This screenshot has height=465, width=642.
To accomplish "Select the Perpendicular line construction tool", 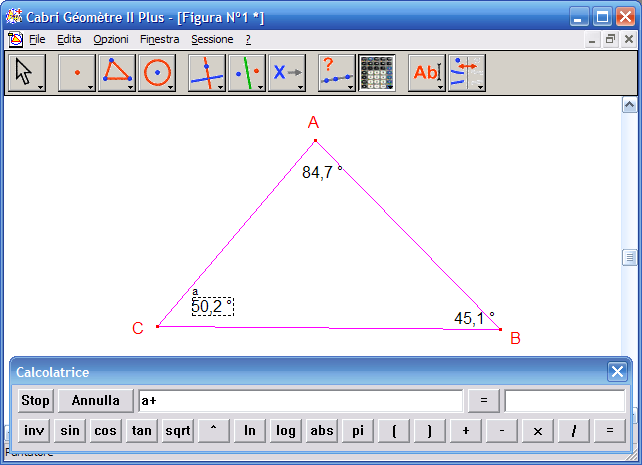I will [207, 73].
